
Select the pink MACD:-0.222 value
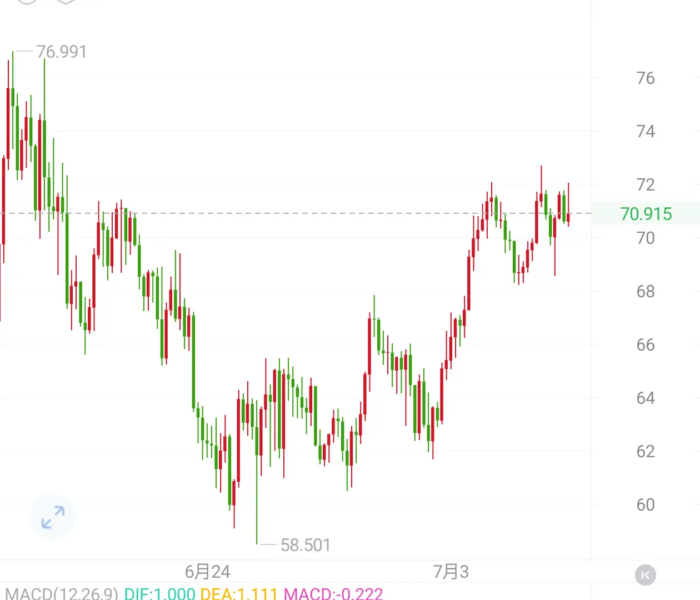pyautogui.click(x=333, y=593)
